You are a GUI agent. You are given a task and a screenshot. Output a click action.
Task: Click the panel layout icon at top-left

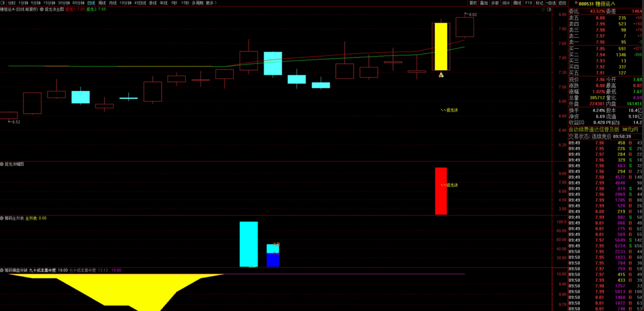pos(3,3)
